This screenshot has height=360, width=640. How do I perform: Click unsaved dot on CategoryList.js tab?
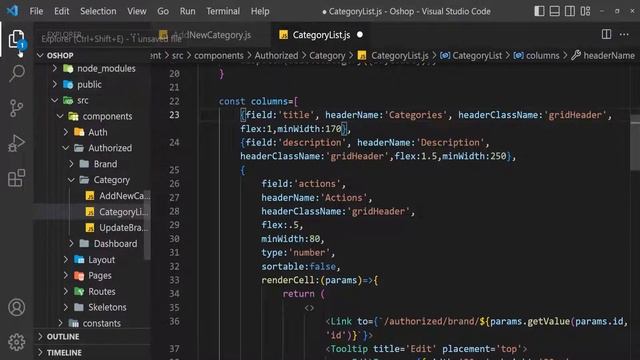(360, 35)
